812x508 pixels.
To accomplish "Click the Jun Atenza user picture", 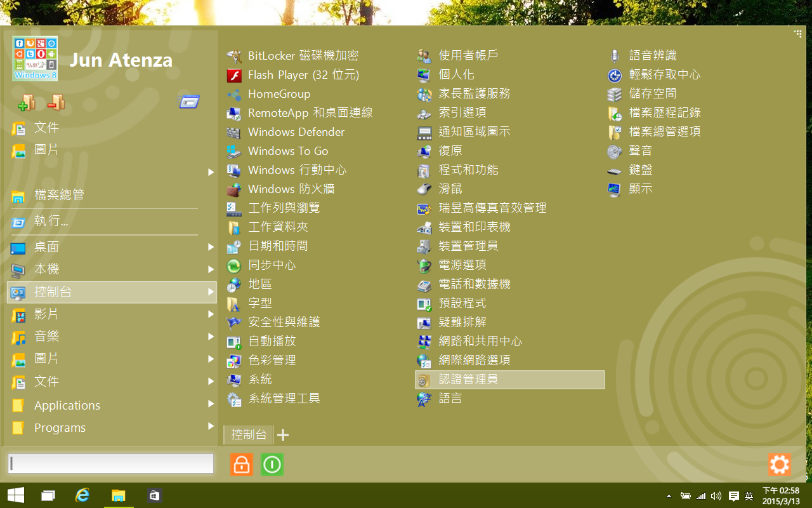I will 35,58.
